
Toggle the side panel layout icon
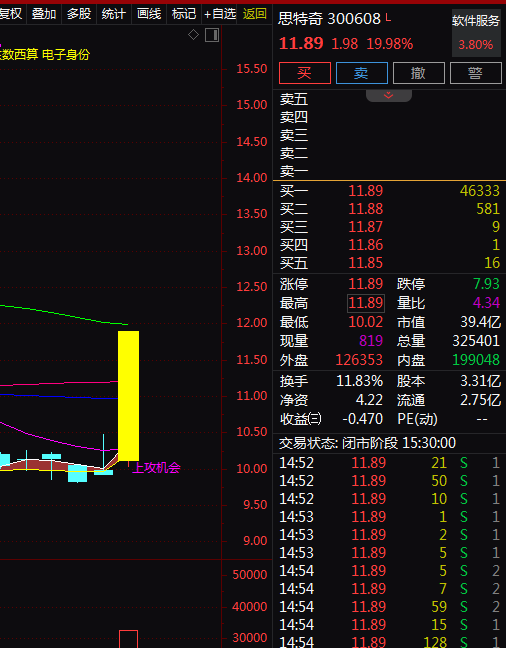212,35
